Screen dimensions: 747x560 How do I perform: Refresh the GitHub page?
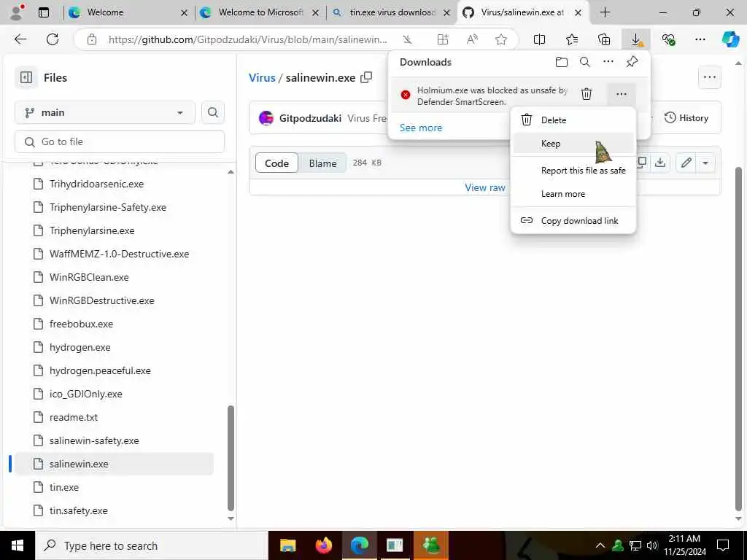click(53, 39)
